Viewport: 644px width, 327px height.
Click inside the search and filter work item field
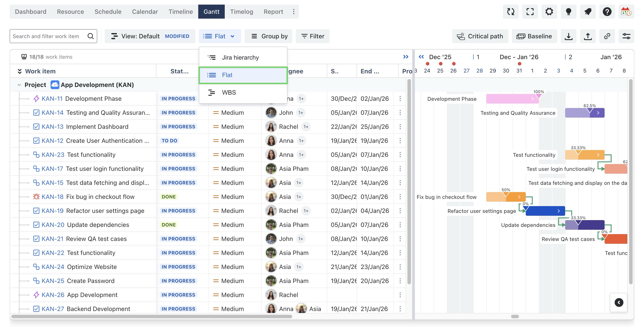coord(48,36)
